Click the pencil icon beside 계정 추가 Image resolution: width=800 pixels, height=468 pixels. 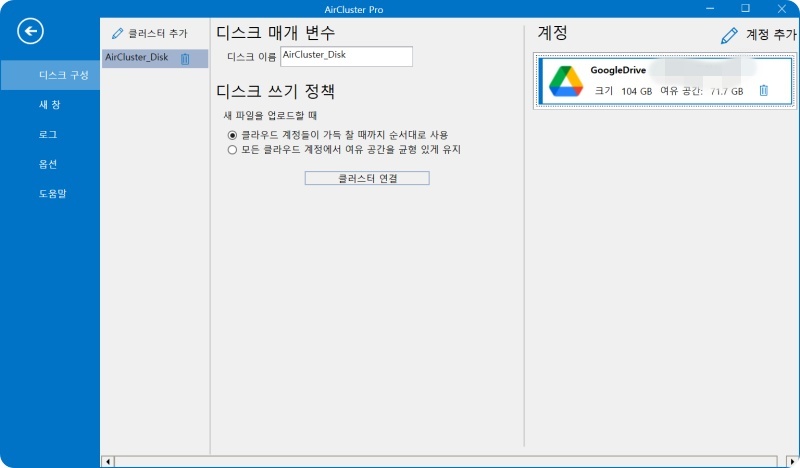[729, 35]
